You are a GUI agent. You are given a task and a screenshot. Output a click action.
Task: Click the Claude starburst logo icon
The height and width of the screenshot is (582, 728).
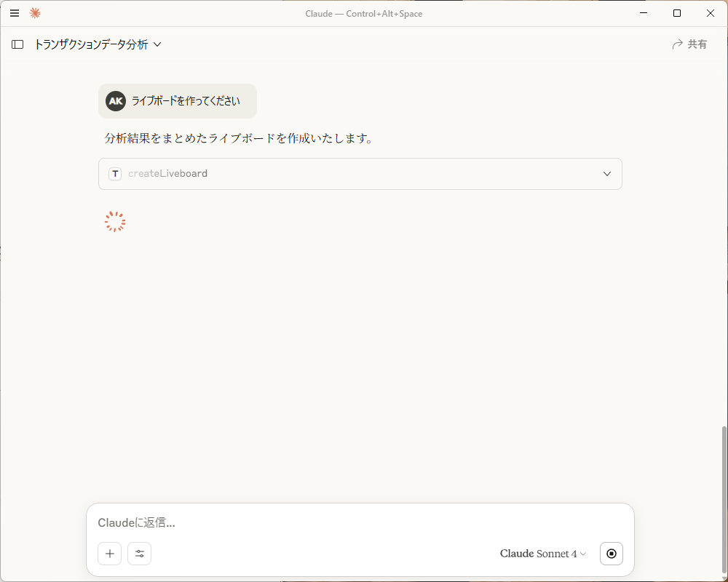35,13
